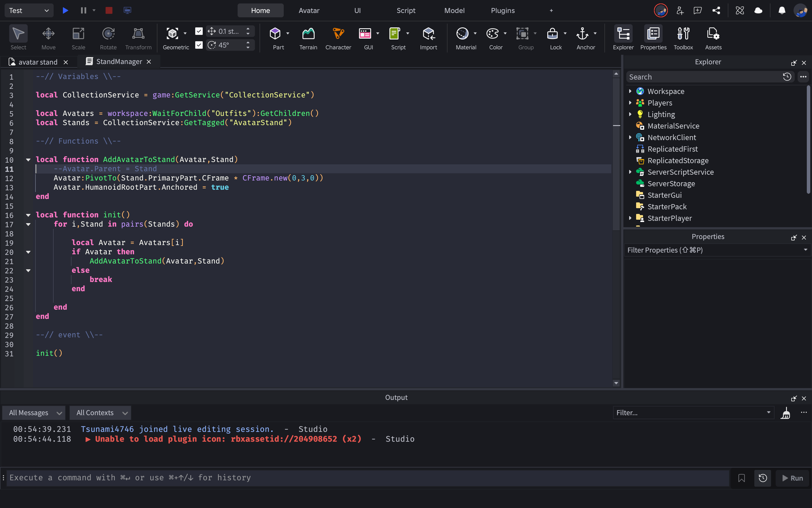Increase the move snap increment

(x=248, y=29)
